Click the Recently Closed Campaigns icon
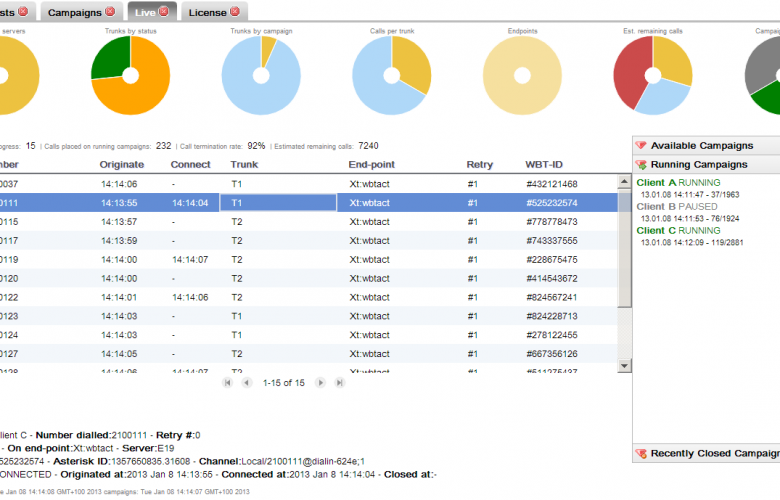 [641, 453]
